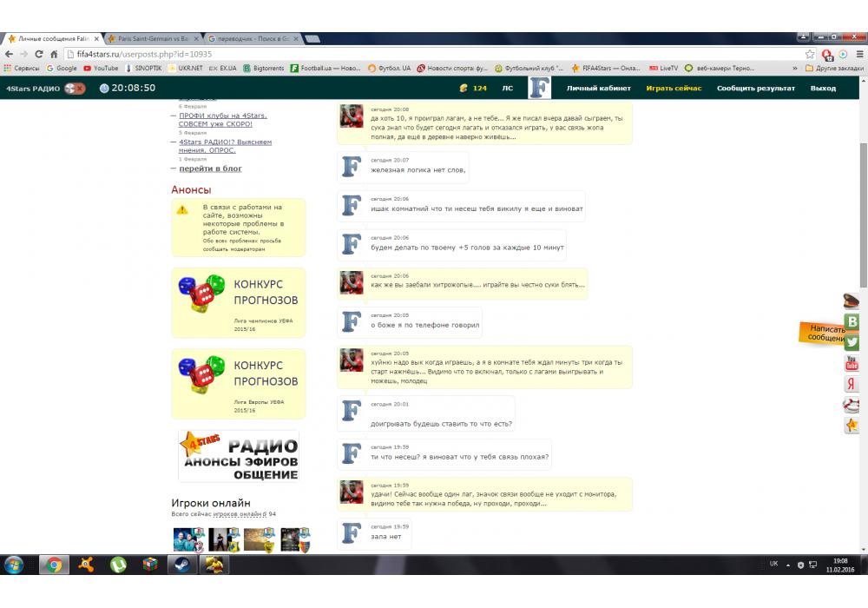Click the YouTube icon in right sidebar
The height and width of the screenshot is (608, 868).
(852, 363)
